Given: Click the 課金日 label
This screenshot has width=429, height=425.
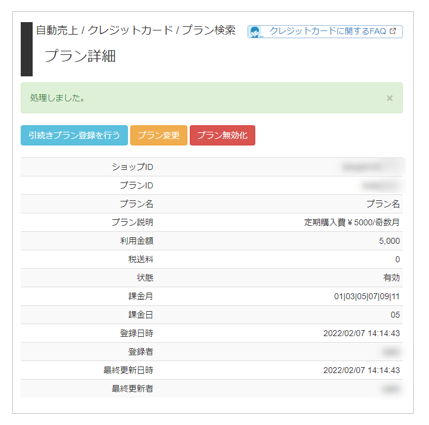Looking at the screenshot, I should tap(141, 315).
